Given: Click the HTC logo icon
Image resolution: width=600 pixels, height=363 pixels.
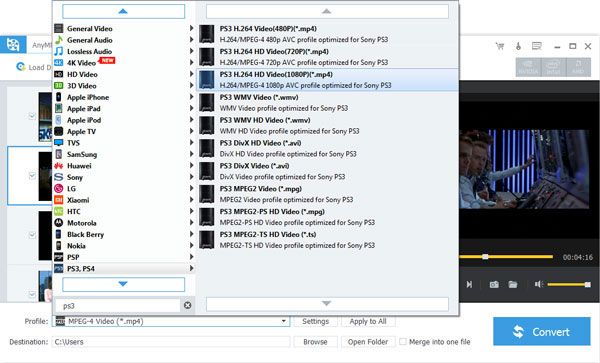Looking at the screenshot, I should [x=59, y=212].
